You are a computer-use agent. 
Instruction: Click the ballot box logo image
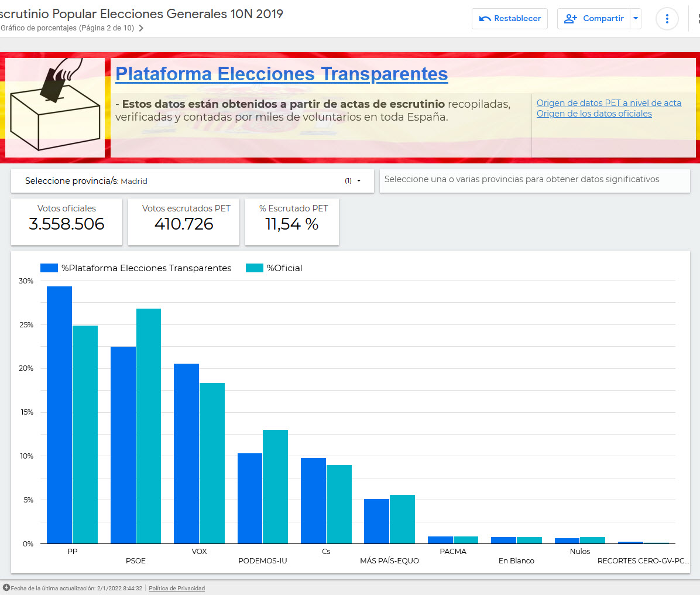56,108
